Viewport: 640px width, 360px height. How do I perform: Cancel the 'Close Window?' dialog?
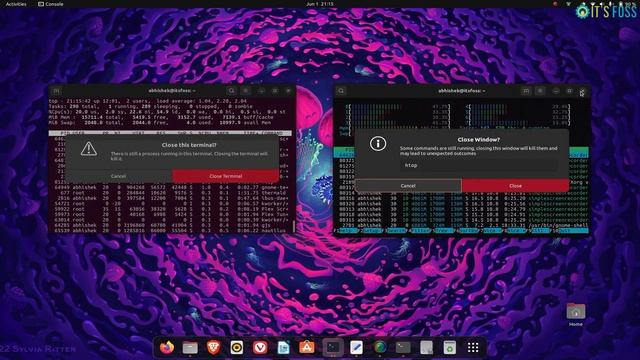(408, 186)
